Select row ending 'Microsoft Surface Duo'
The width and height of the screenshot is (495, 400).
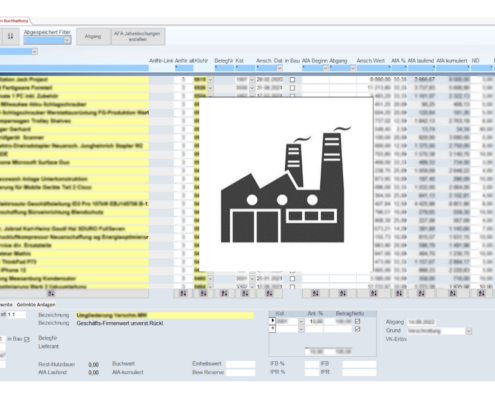coord(74,162)
